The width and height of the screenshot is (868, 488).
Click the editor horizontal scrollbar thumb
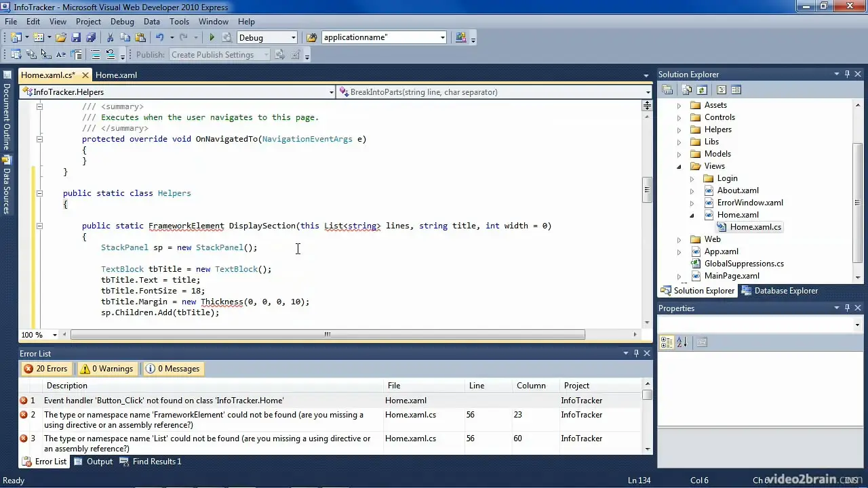coord(328,334)
